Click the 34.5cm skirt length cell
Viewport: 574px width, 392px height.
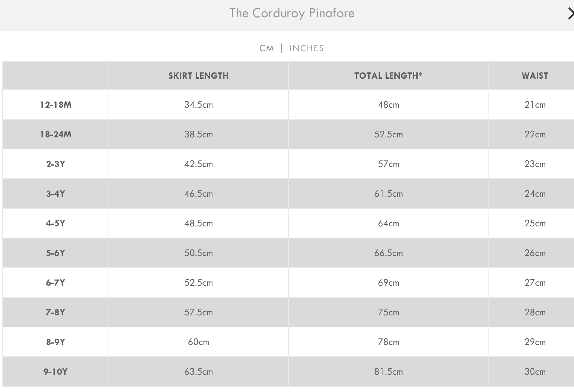click(199, 105)
